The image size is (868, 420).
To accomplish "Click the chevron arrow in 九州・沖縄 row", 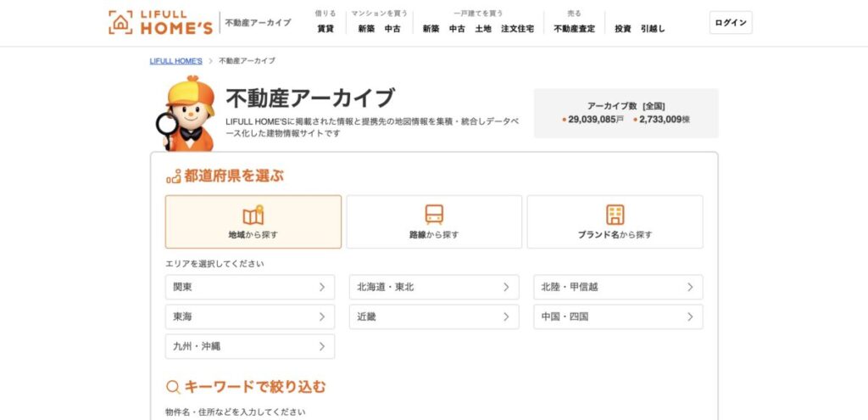I will pyautogui.click(x=322, y=346).
